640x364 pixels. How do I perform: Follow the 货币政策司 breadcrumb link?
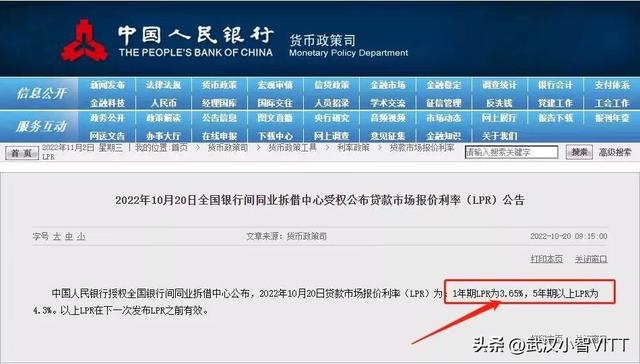(228, 148)
